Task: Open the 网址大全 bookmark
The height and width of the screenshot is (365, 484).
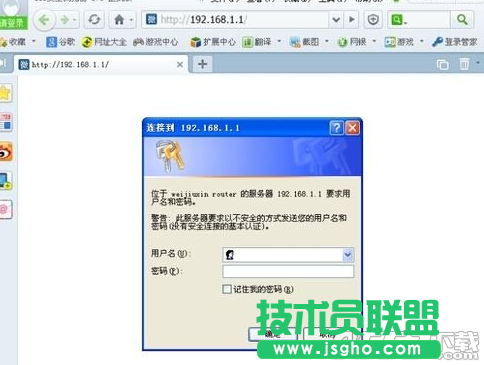Action: coord(104,42)
